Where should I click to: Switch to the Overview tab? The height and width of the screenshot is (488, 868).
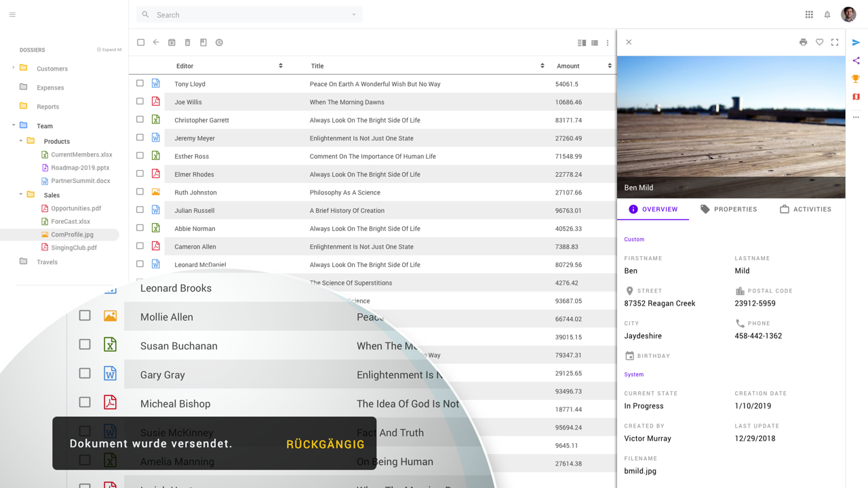tap(653, 209)
